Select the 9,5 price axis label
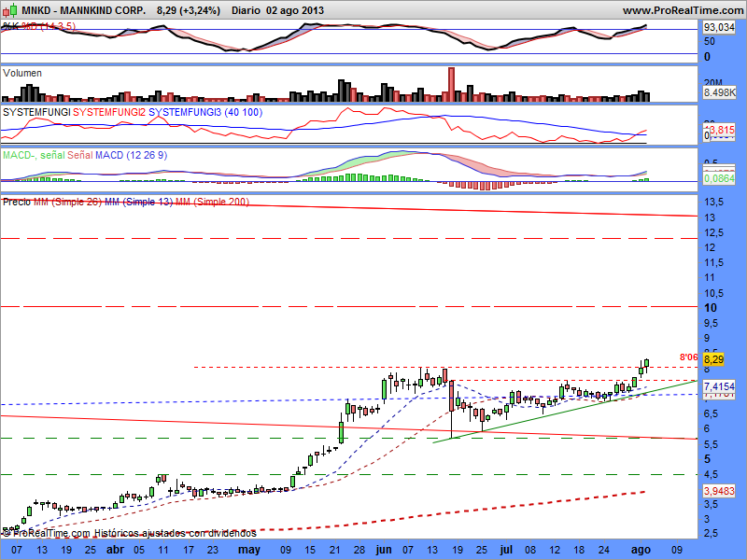 click(x=711, y=323)
